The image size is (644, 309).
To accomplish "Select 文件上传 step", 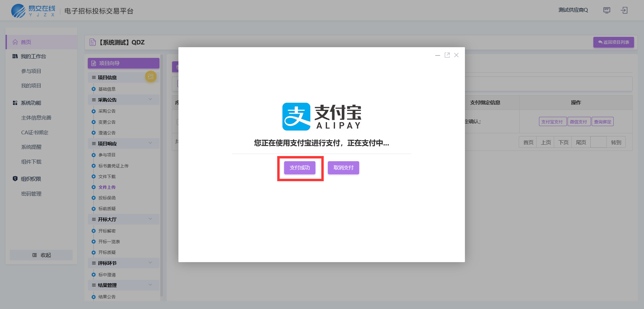I will click(107, 187).
